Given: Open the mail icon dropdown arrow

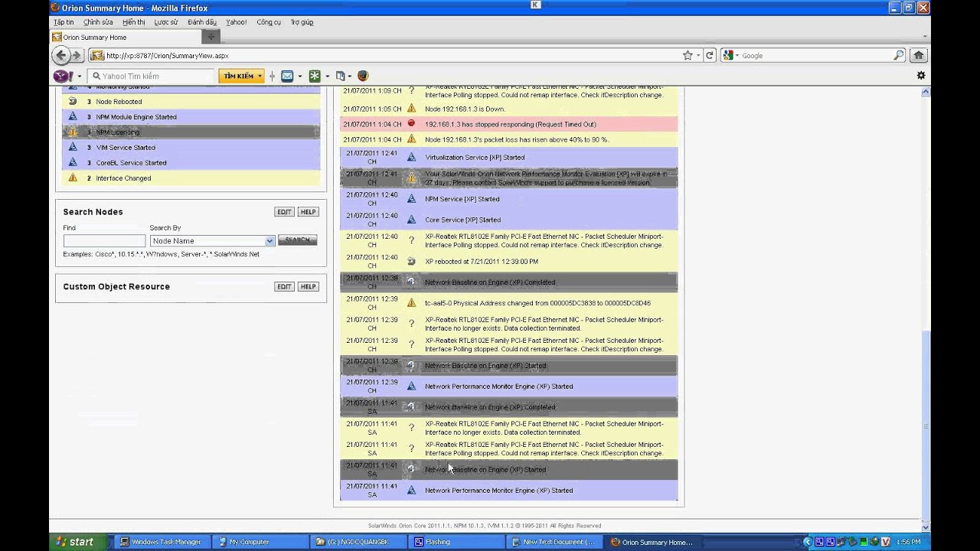Looking at the screenshot, I should click(x=300, y=76).
